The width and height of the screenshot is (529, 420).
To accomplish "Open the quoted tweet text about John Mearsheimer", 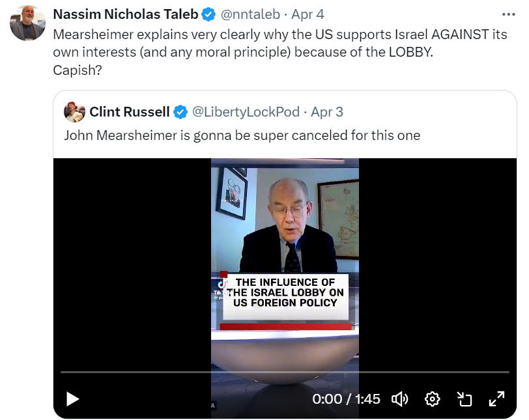I will click(x=242, y=135).
